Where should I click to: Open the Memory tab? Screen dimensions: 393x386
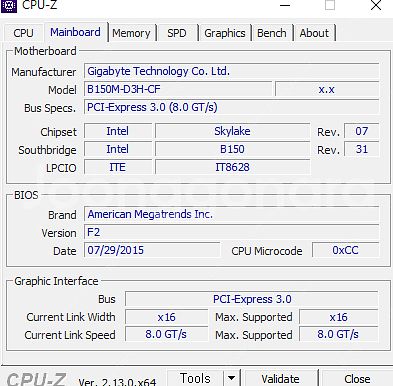coord(131,33)
